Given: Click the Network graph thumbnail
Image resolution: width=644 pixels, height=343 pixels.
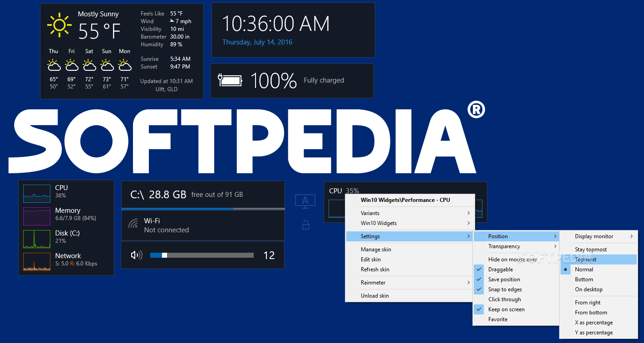Looking at the screenshot, I should coord(37,261).
